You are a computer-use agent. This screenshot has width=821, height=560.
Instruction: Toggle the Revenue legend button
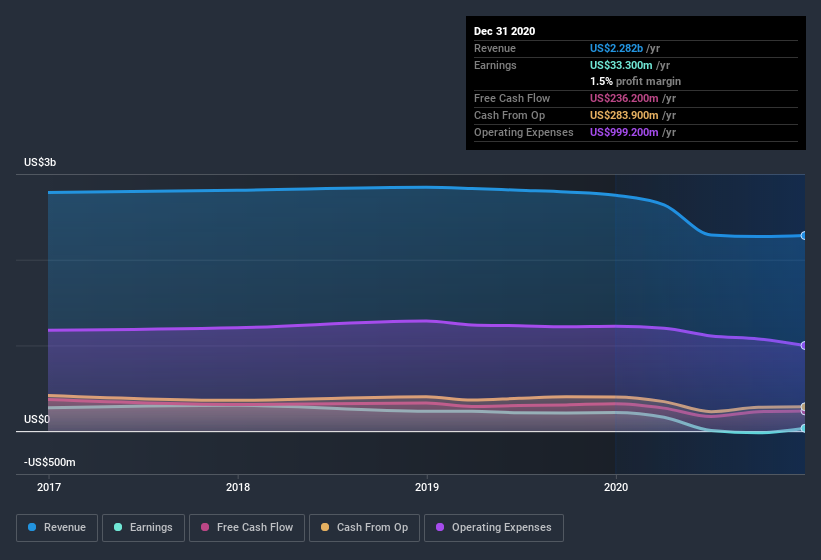click(x=57, y=528)
